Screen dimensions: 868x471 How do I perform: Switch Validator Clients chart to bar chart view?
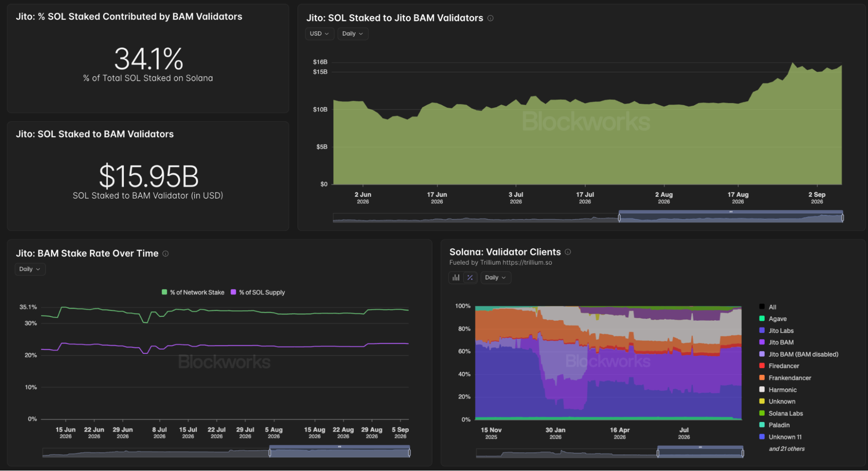pos(456,278)
